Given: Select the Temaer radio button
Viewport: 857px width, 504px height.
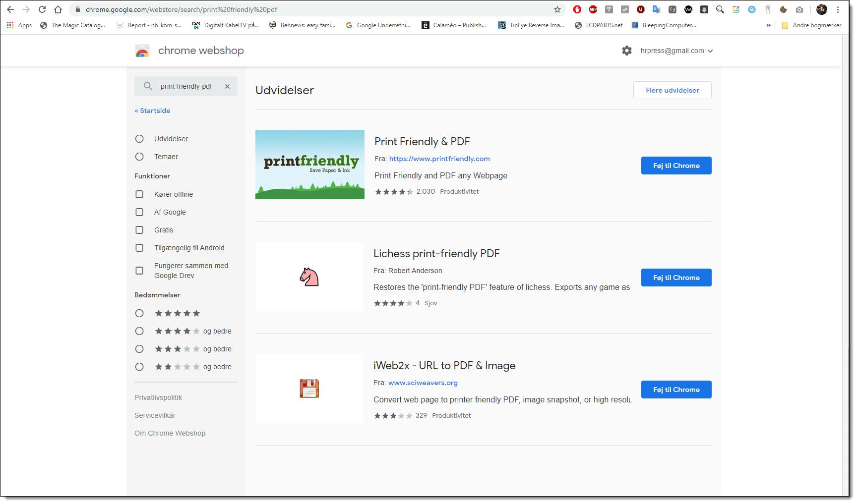Looking at the screenshot, I should 139,157.
